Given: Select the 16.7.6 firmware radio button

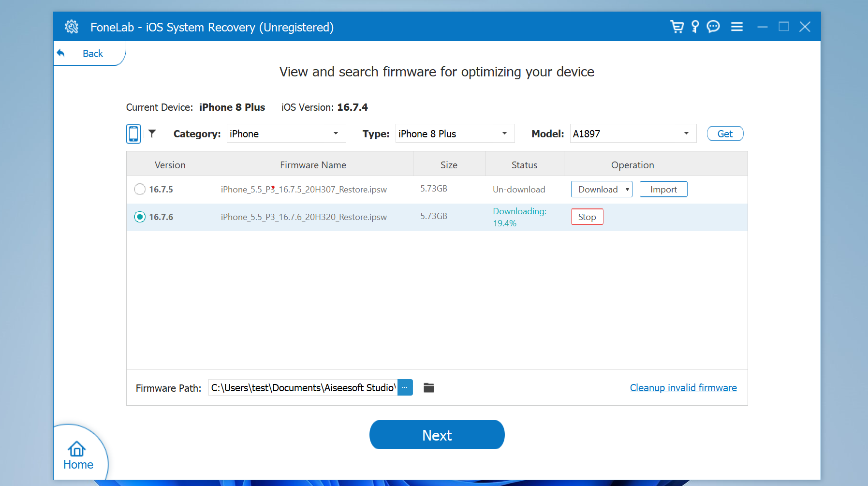Looking at the screenshot, I should (140, 217).
